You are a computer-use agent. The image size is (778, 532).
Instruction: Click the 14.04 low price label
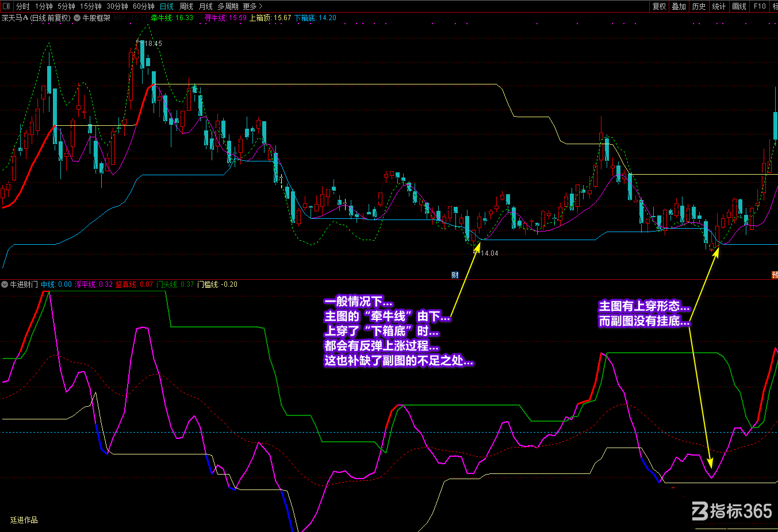coord(489,253)
